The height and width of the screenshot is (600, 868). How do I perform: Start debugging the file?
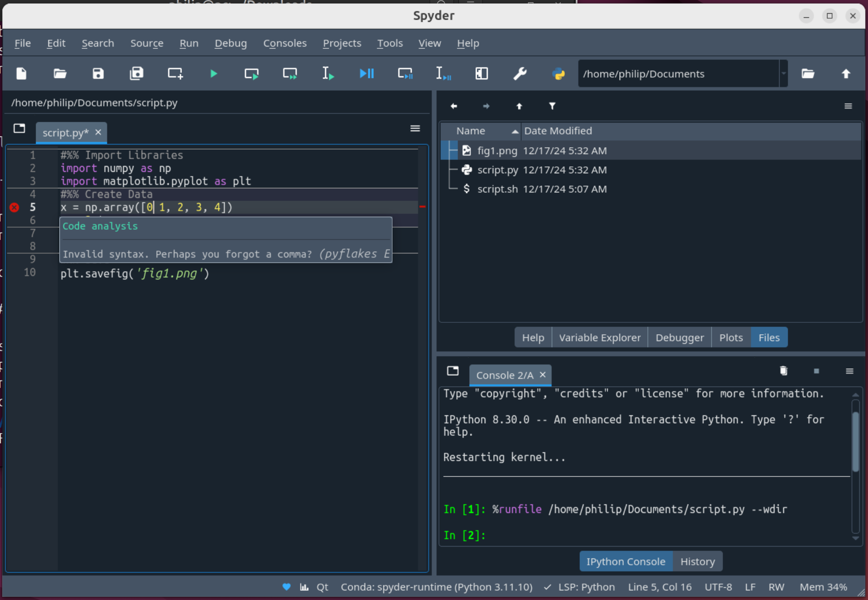pos(367,73)
